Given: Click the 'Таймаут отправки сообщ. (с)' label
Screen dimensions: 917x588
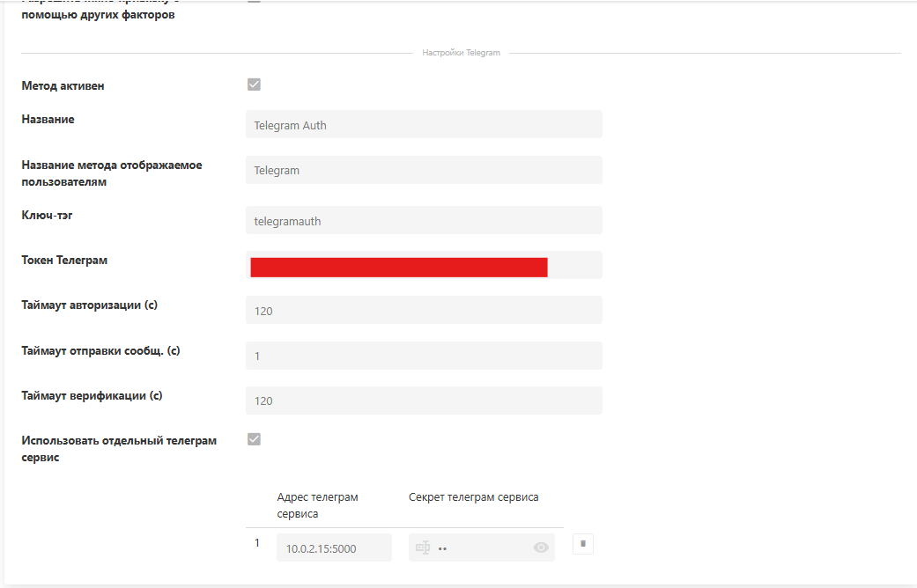Looking at the screenshot, I should point(100,350).
